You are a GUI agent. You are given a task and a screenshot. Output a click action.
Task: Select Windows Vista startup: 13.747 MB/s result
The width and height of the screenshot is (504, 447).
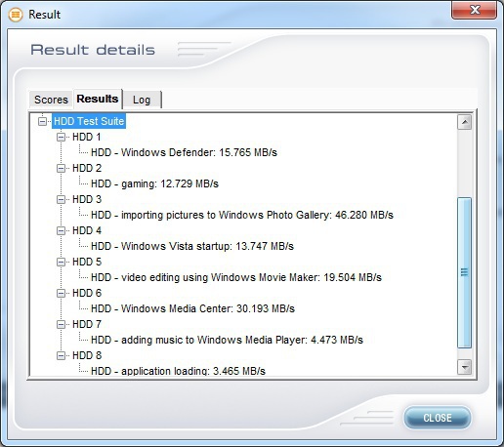click(192, 246)
